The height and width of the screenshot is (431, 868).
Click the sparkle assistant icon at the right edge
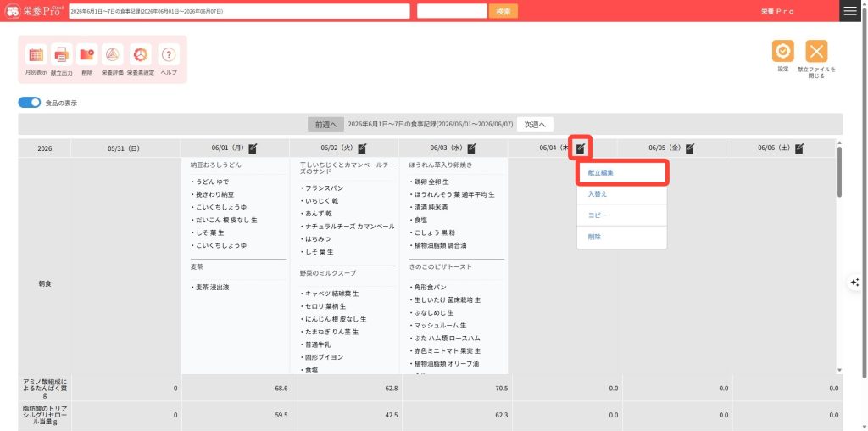tap(854, 282)
